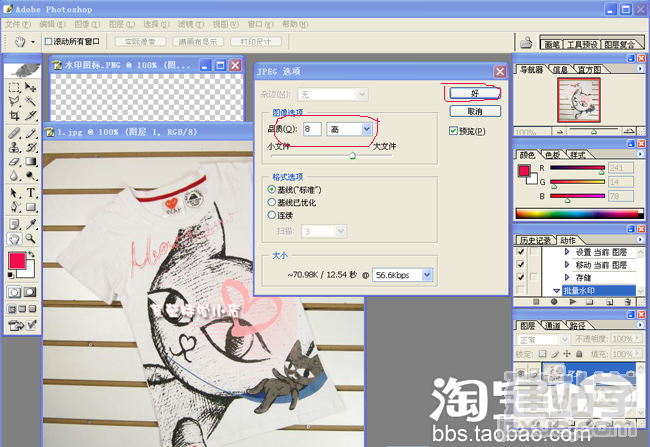Viewport: 650px width, 447px height.
Task: Toggle checkmark for 存储 action step
Action: click(x=521, y=277)
